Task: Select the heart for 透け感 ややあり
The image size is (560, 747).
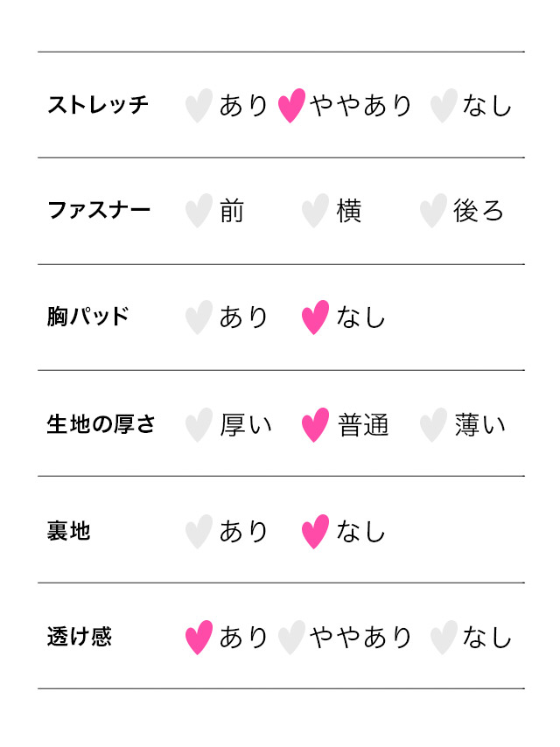Action: [x=291, y=638]
